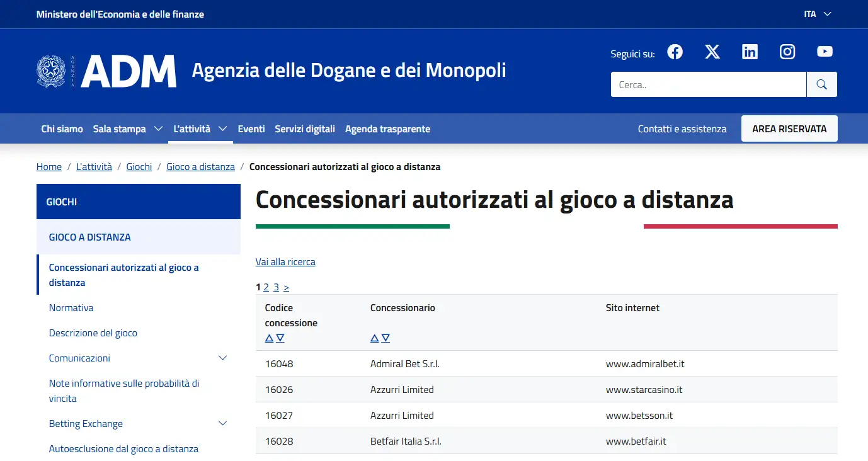Go to results page 2
The height and width of the screenshot is (461, 868).
click(x=266, y=287)
